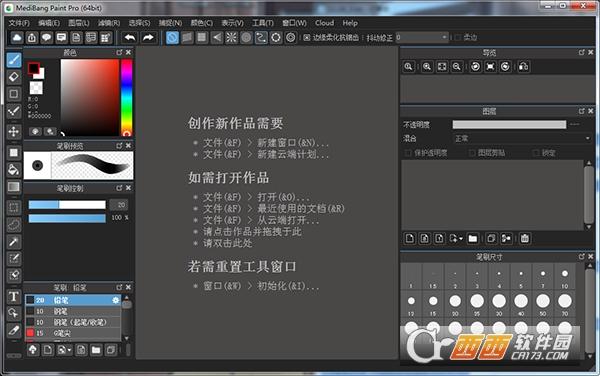Click the rainbow hue bar in color panel
Image resolution: width=600 pixels, height=376 pixels.
tap(127, 98)
